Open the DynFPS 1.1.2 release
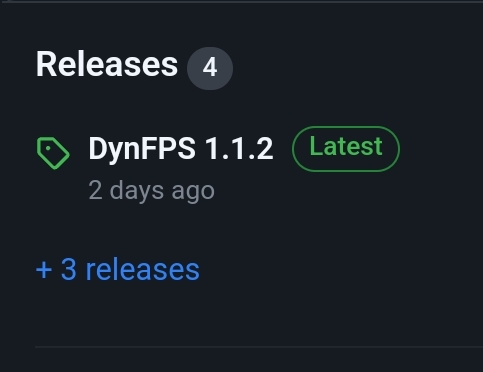Viewport: 483px width, 372px height. click(x=181, y=149)
